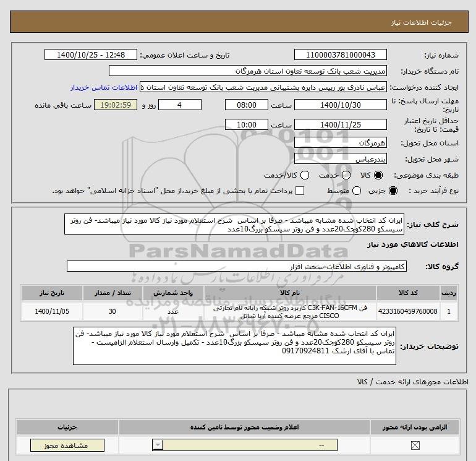476x461 pixels.
Task: Click the طبقه بندی موضوعی label
Action: pos(426,175)
